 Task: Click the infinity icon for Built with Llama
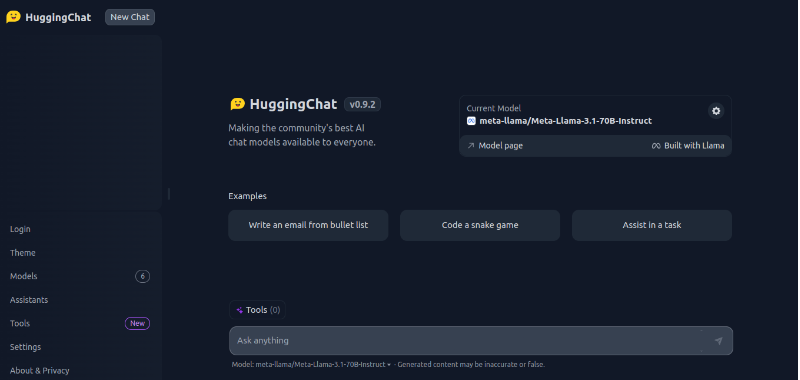click(656, 146)
